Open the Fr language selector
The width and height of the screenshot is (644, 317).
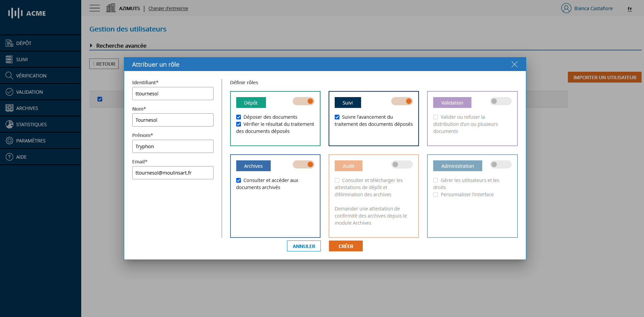pos(629,9)
